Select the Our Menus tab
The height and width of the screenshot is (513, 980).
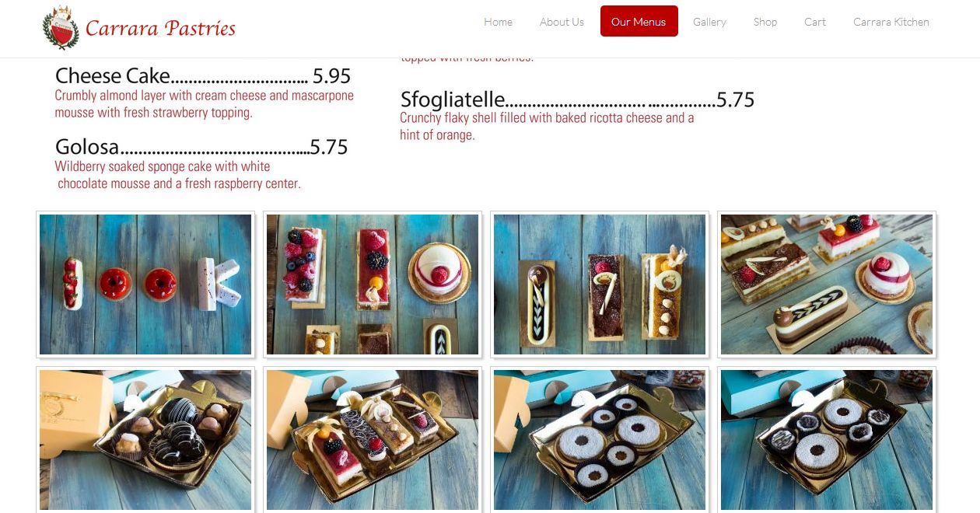click(639, 22)
